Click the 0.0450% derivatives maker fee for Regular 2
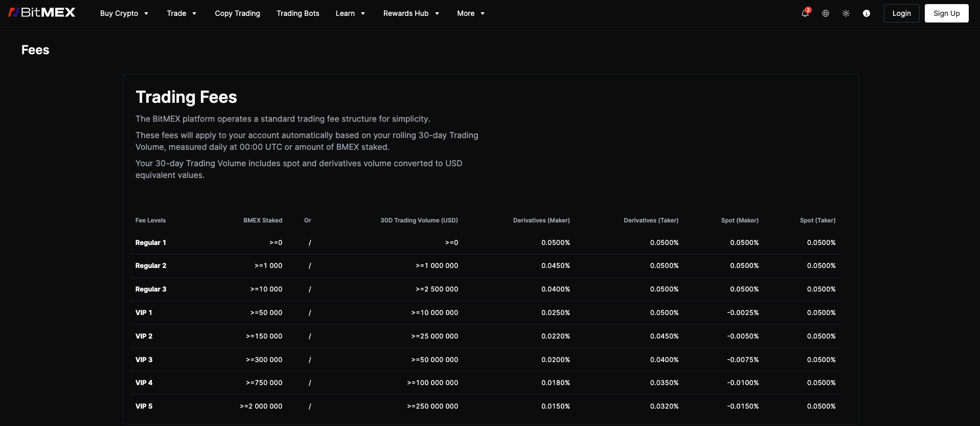This screenshot has height=426, width=980. tap(556, 265)
